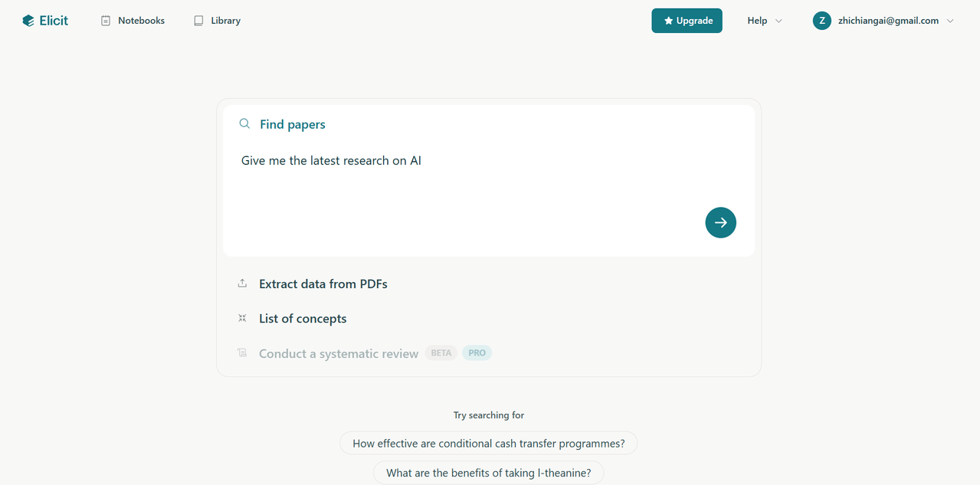This screenshot has width=980, height=485.
Task: Click the Library book icon
Action: pyautogui.click(x=198, y=21)
